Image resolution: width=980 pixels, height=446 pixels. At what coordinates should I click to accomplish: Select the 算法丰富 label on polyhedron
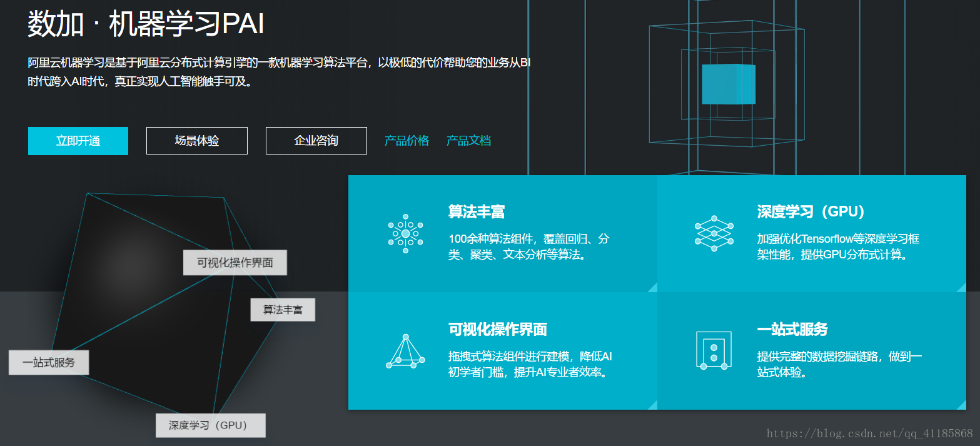point(283,310)
